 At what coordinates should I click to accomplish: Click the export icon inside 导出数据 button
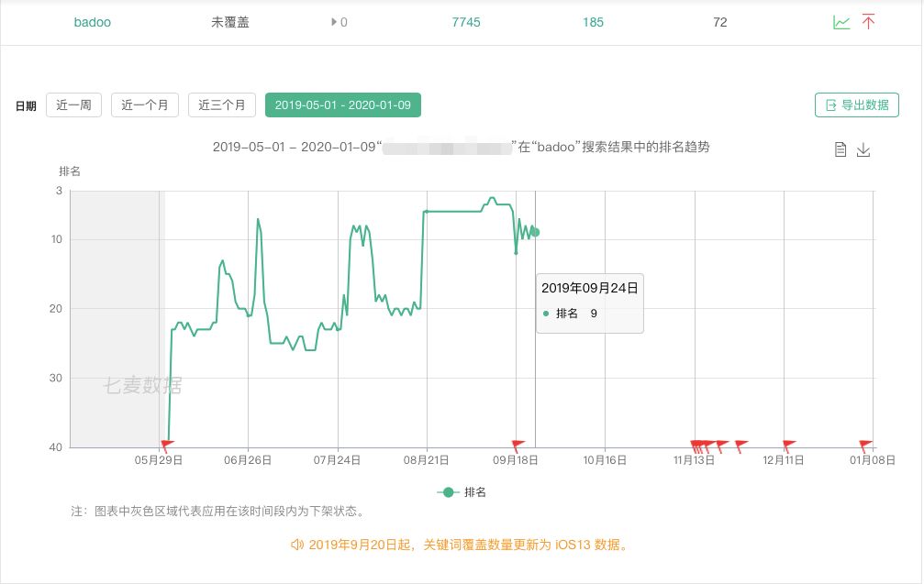point(829,105)
